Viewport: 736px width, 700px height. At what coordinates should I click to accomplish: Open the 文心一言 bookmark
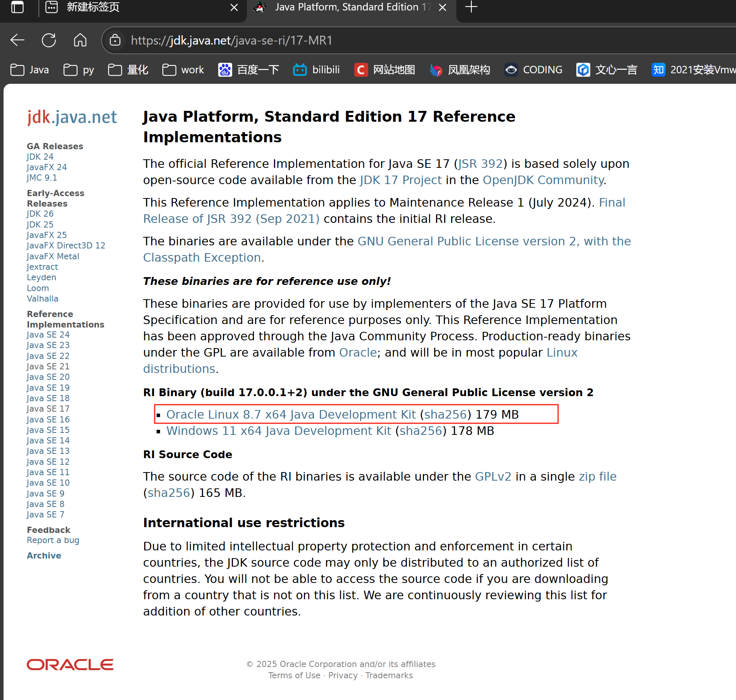tap(607, 70)
